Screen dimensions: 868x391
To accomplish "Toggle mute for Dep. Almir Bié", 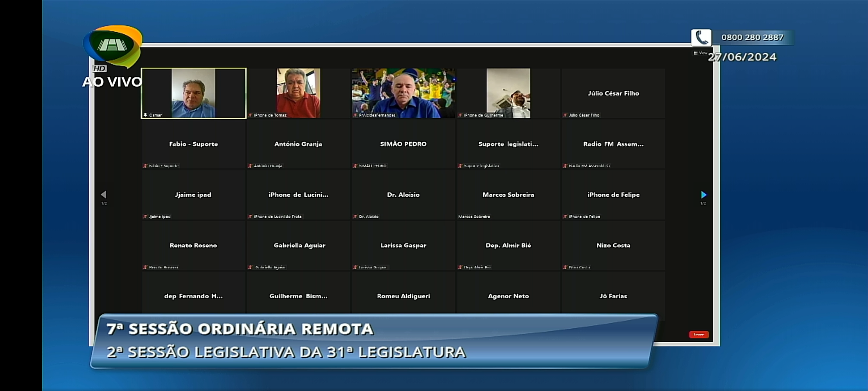I will click(x=461, y=267).
